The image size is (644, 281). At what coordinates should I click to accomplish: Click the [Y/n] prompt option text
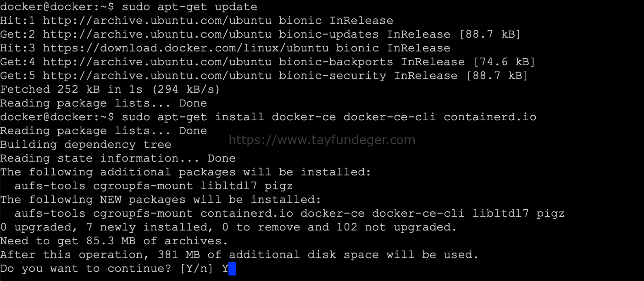(196, 269)
